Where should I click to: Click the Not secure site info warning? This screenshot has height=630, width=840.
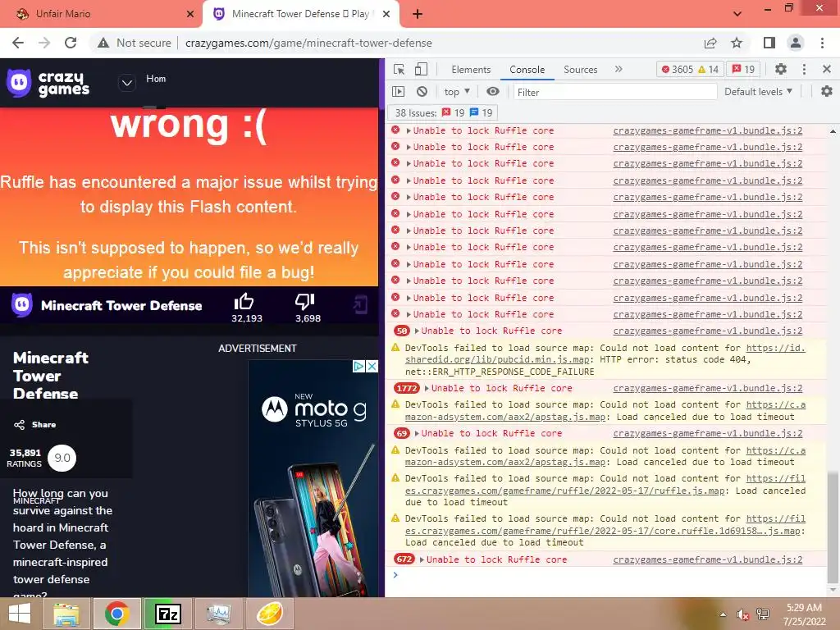tap(135, 43)
